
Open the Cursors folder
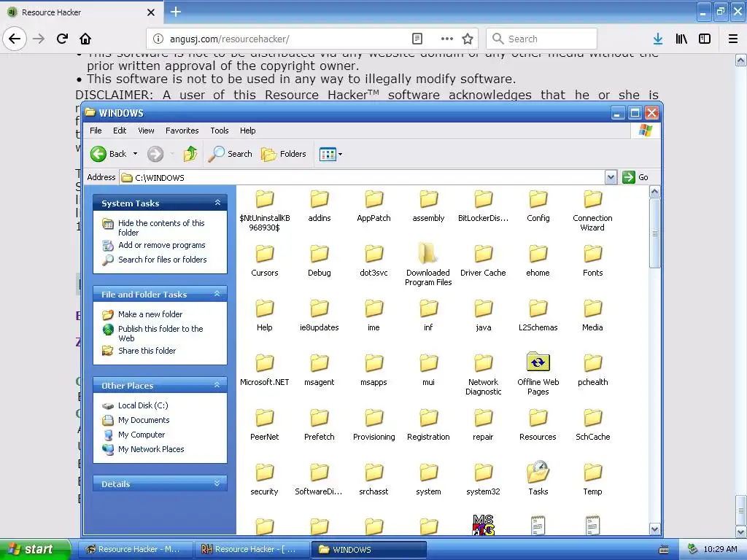click(264, 260)
